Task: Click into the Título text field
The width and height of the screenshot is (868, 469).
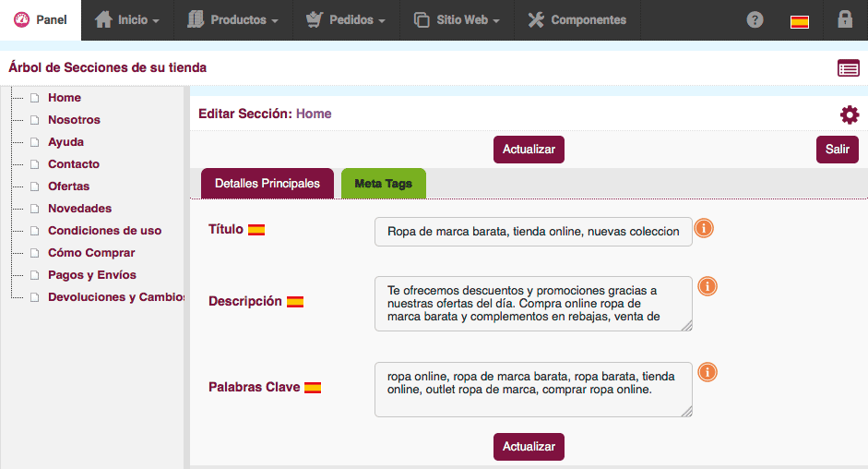Action: 533,232
